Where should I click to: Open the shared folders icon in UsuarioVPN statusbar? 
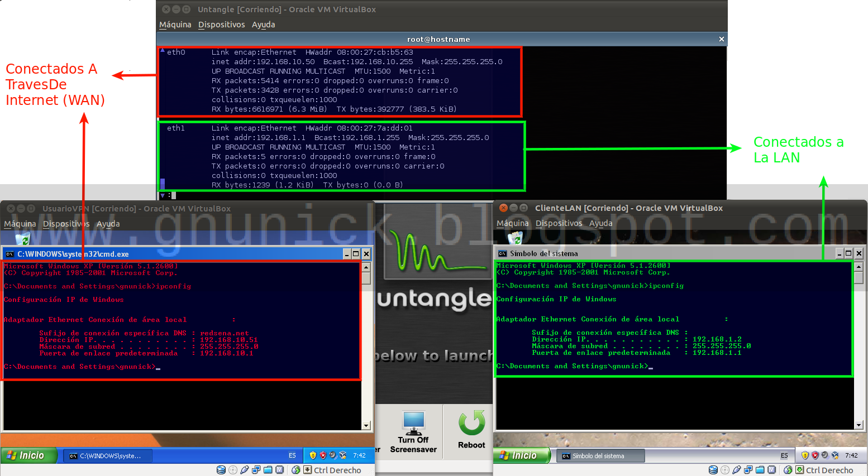(268, 470)
